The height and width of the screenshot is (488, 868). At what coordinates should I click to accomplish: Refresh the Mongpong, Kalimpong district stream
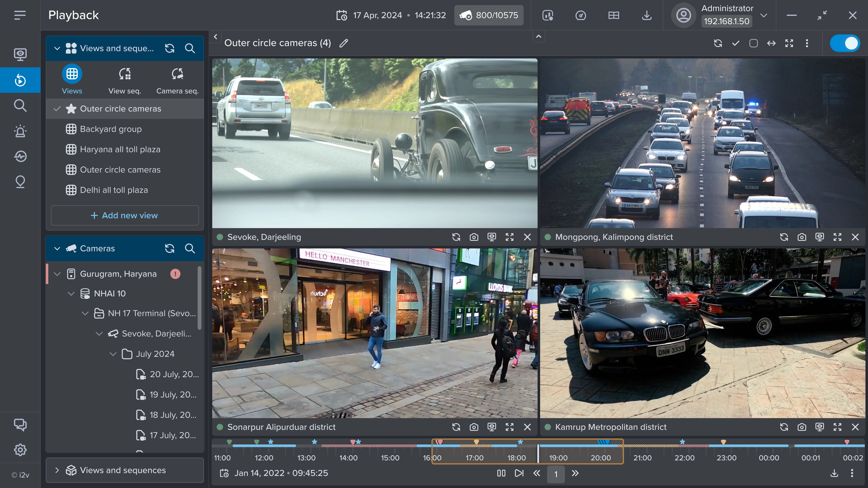(x=784, y=237)
